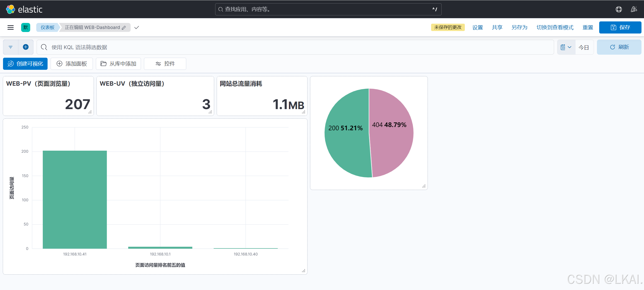The width and height of the screenshot is (644, 290).
Task: Click the 今日 date range
Action: click(584, 47)
